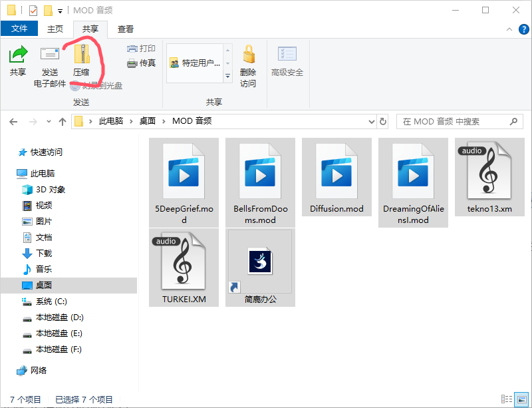This screenshot has height=408, width=532.
Task: Open 图片 folder in sidebar
Action: point(37,222)
